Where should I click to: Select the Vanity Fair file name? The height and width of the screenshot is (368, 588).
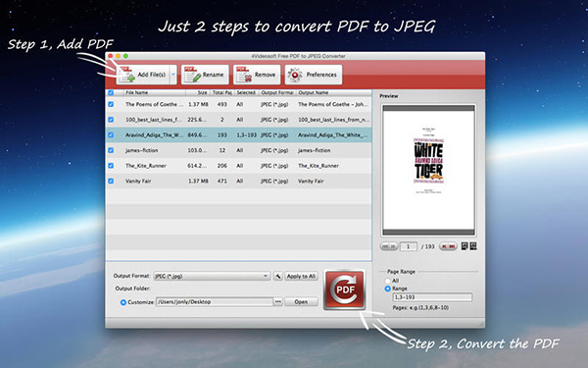tap(138, 181)
